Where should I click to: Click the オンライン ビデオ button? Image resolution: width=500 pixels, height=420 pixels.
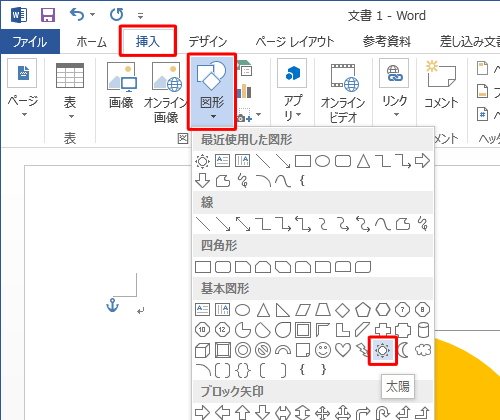click(343, 92)
